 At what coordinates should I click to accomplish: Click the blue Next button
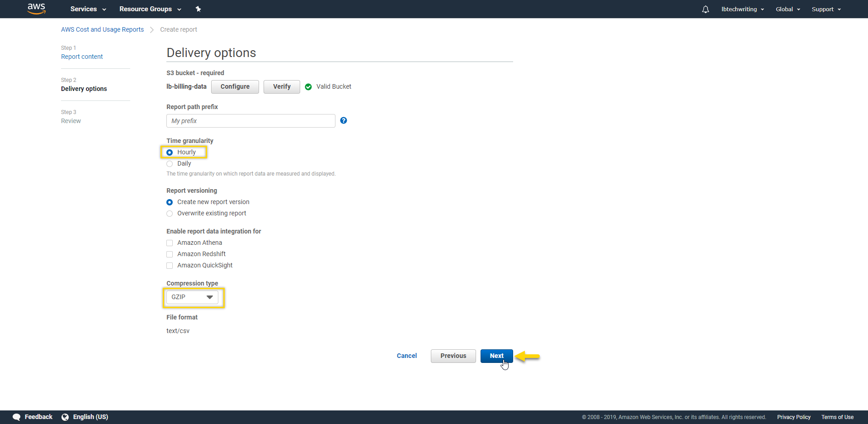[x=496, y=356]
